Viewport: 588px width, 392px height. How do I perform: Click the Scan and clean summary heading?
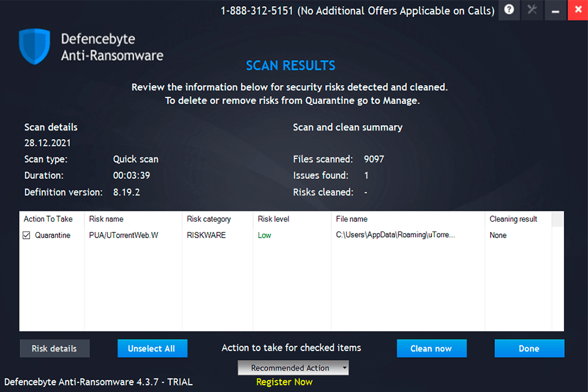(x=348, y=127)
